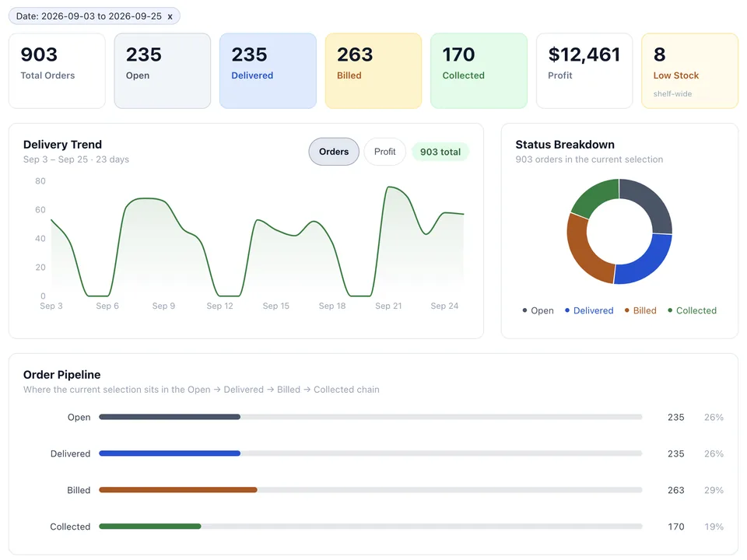This screenshot has width=747, height=560.
Task: Select the Billed pipeline row label
Action: (79, 490)
